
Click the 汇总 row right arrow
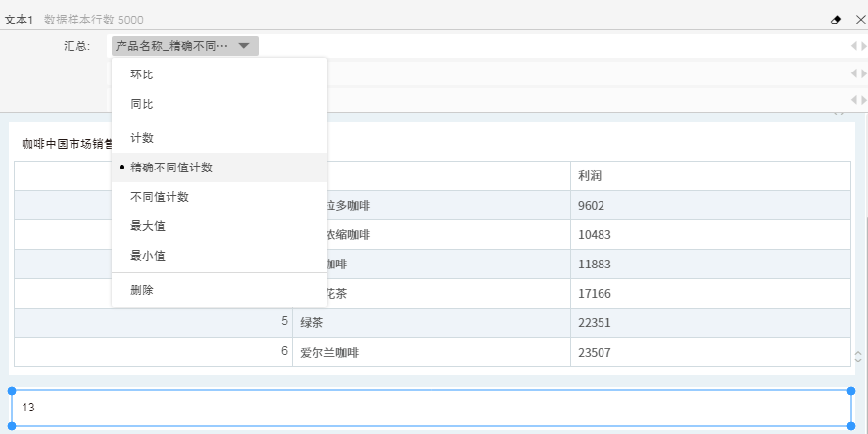pyautogui.click(x=862, y=46)
